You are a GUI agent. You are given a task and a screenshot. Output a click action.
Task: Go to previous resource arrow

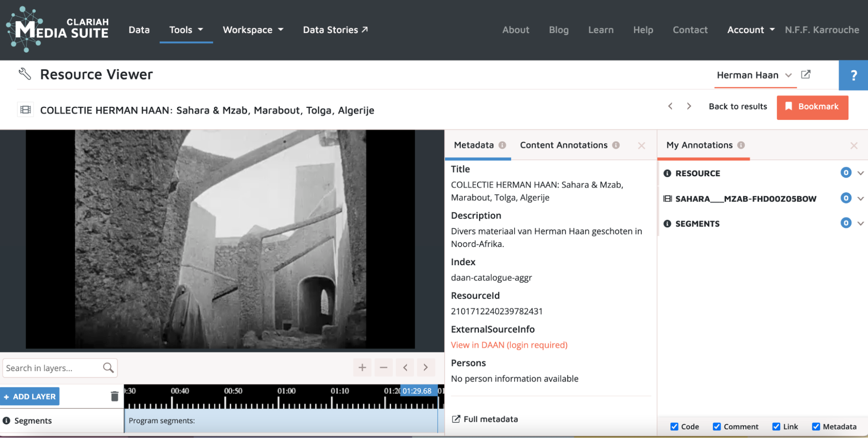[670, 106]
